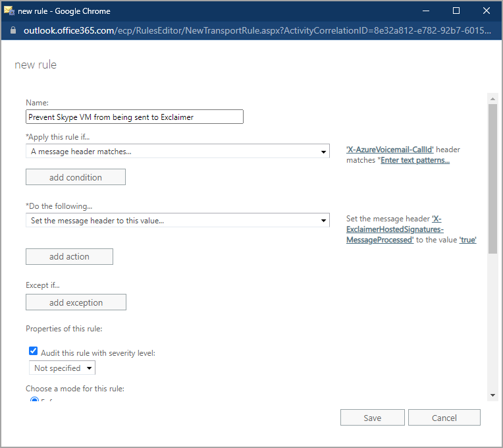The height and width of the screenshot is (448, 503).
Task: Select the first rule mode radio button
Action: pyautogui.click(x=34, y=400)
